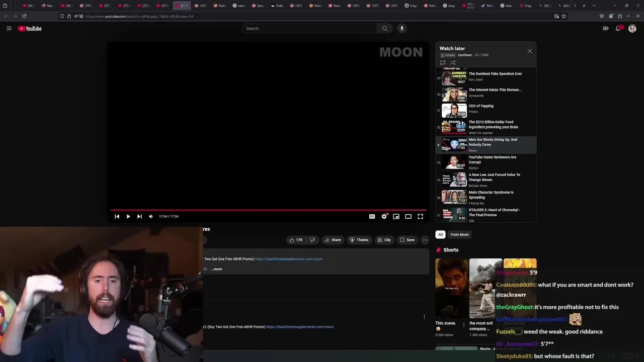Open the 'This scene.' Short thumbnail
Image resolution: width=644 pixels, height=362 pixels.
(x=452, y=289)
